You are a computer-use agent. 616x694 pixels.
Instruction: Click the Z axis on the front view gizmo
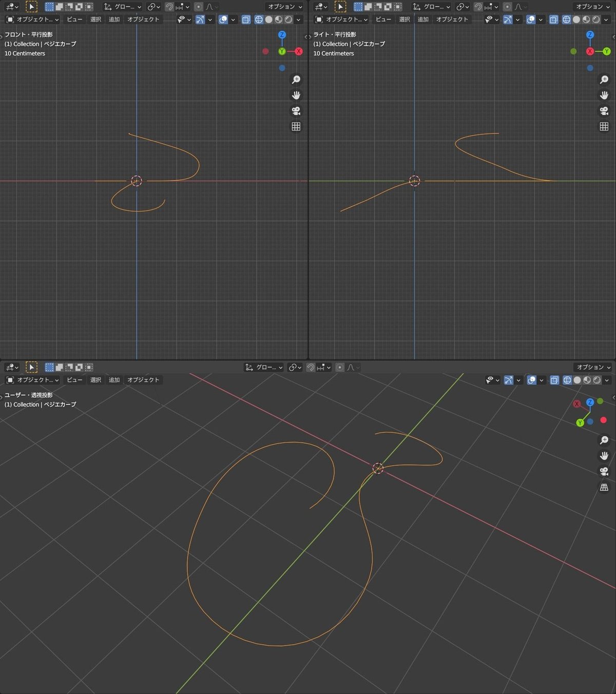(282, 35)
